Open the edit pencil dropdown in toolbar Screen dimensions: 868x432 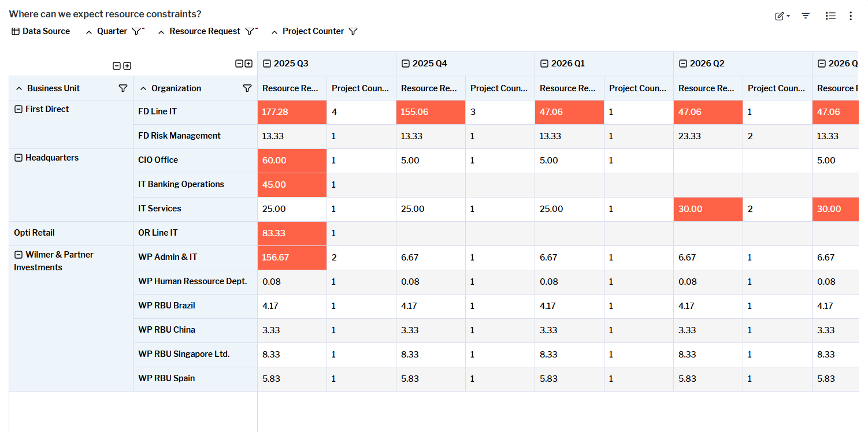[x=782, y=16]
